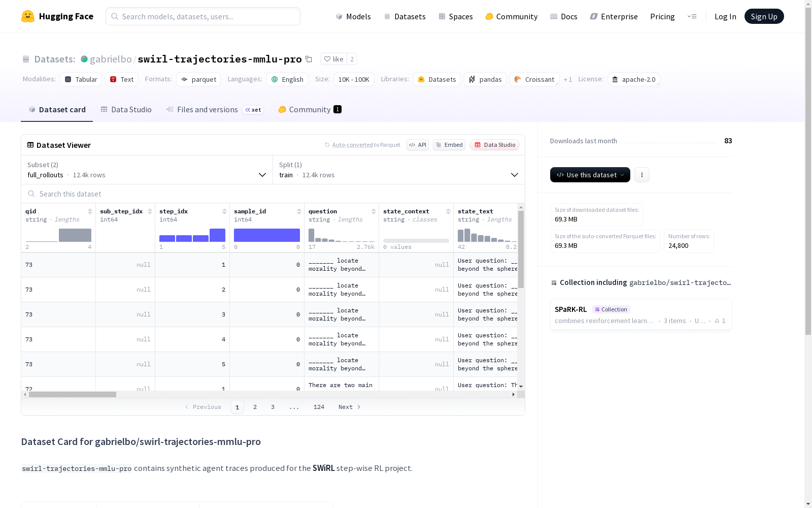This screenshot has width=812, height=508.
Task: Open the more options kebab menu
Action: (642, 175)
